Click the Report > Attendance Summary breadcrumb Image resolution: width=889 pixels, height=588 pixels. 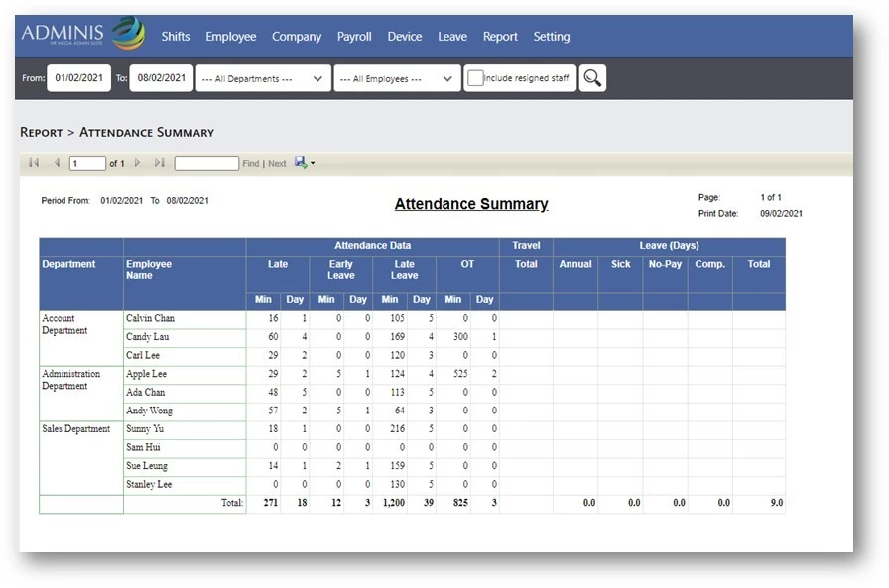click(x=117, y=133)
